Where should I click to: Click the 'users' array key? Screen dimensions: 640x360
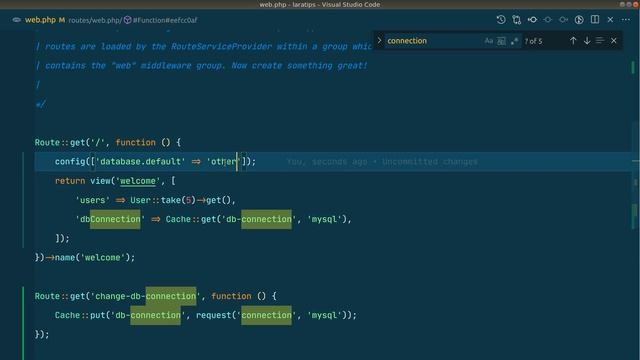[93, 200]
